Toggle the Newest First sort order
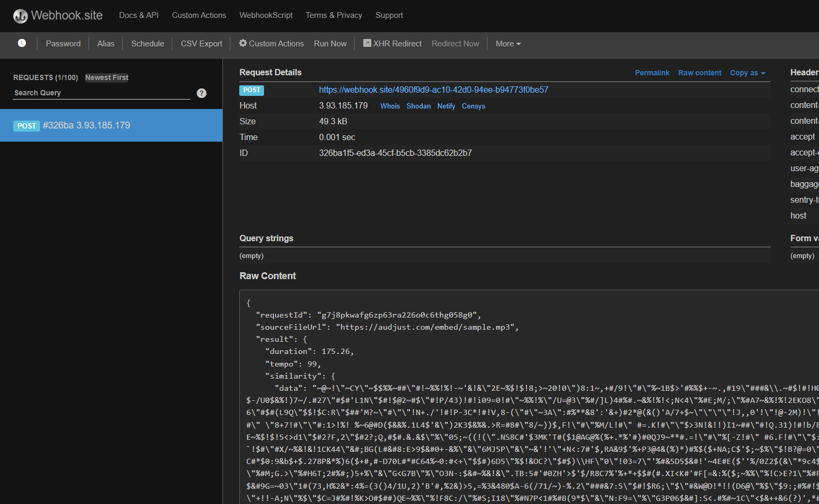The width and height of the screenshot is (819, 504). pos(107,77)
